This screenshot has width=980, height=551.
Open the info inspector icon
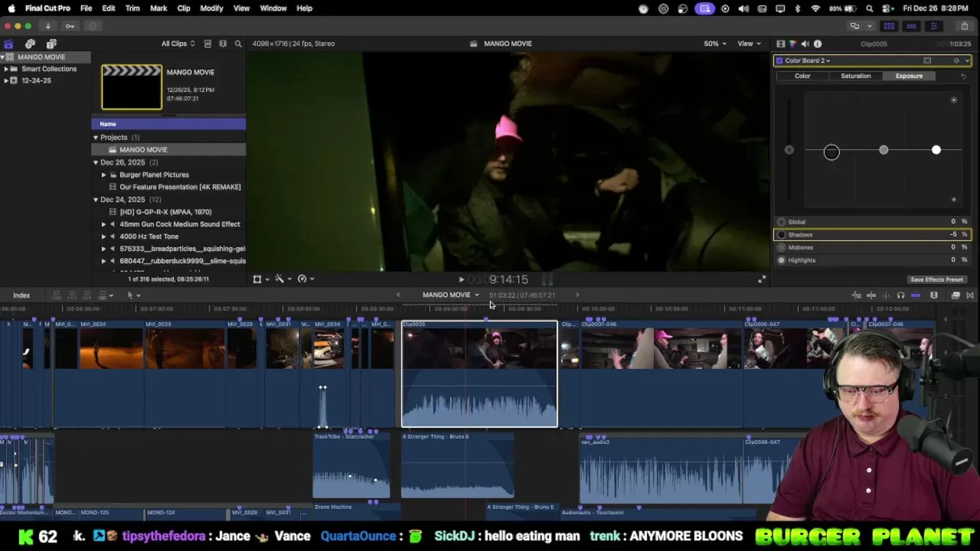click(817, 44)
